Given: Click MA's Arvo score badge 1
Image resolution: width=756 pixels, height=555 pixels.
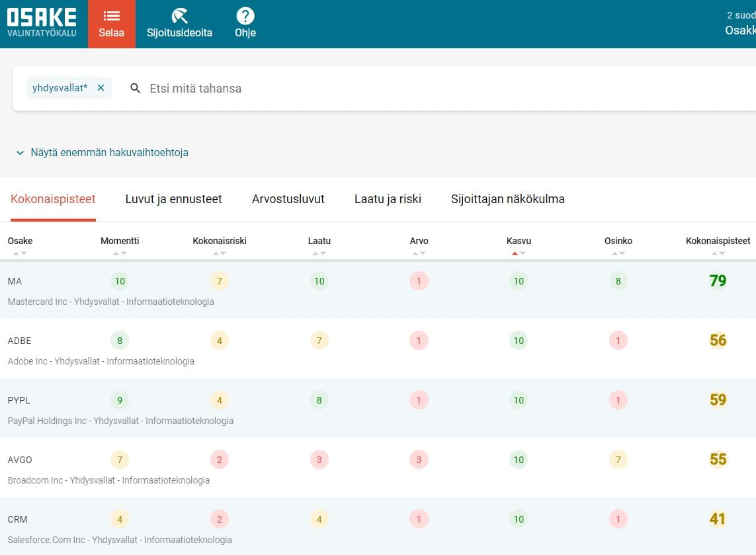Looking at the screenshot, I should pos(419,281).
